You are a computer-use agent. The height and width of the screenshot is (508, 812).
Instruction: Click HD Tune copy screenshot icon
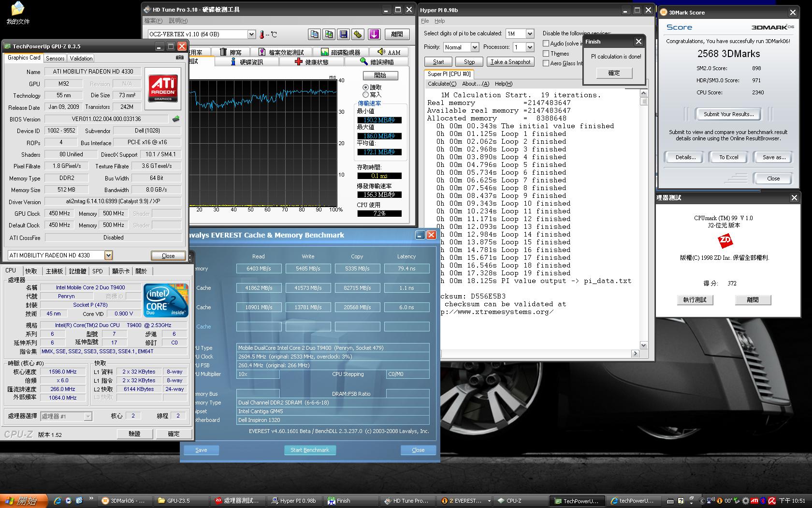[x=329, y=34]
